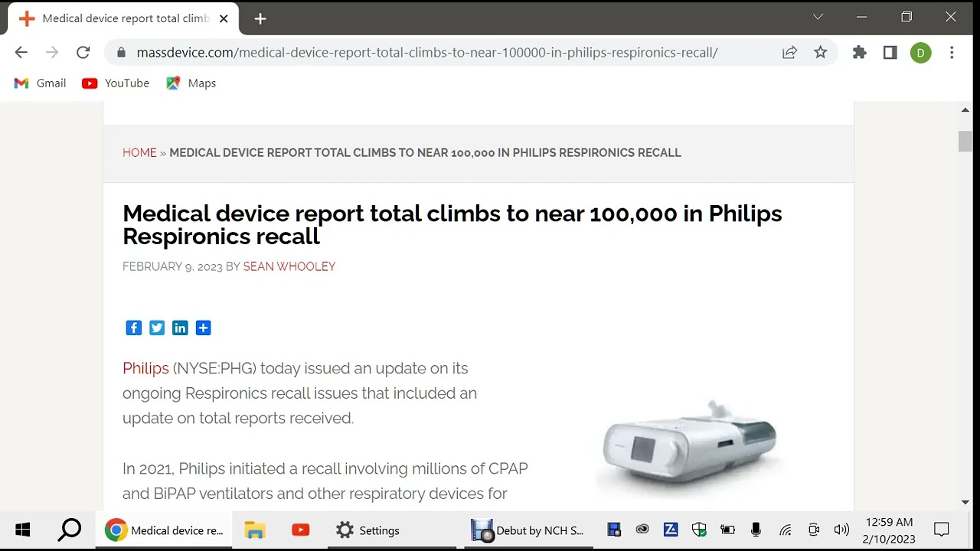Share the article on Twitter
The image size is (980, 551).
pos(157,328)
